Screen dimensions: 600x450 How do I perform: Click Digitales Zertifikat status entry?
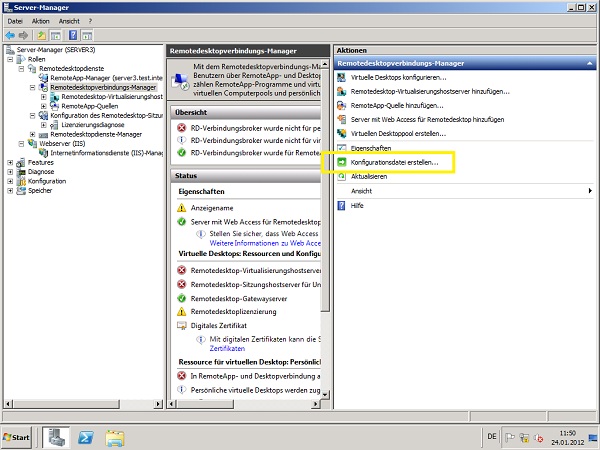point(218,326)
